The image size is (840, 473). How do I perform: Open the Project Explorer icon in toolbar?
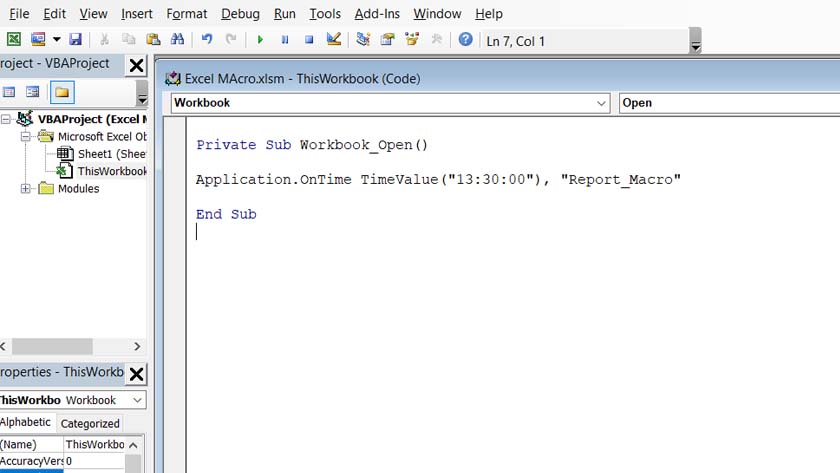363,40
